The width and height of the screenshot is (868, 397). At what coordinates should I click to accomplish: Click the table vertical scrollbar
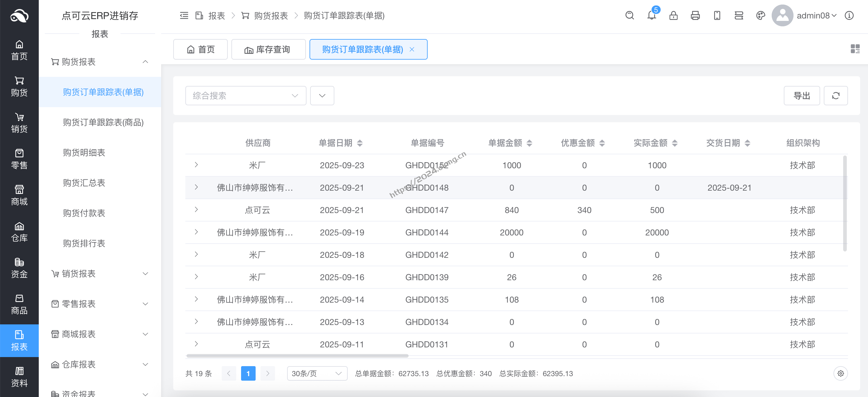(845, 203)
